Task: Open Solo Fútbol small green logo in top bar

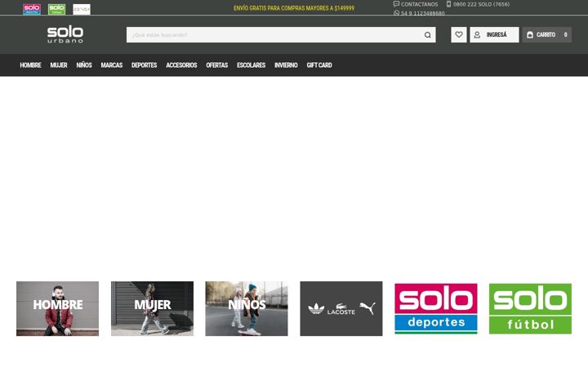Action: pos(56,9)
